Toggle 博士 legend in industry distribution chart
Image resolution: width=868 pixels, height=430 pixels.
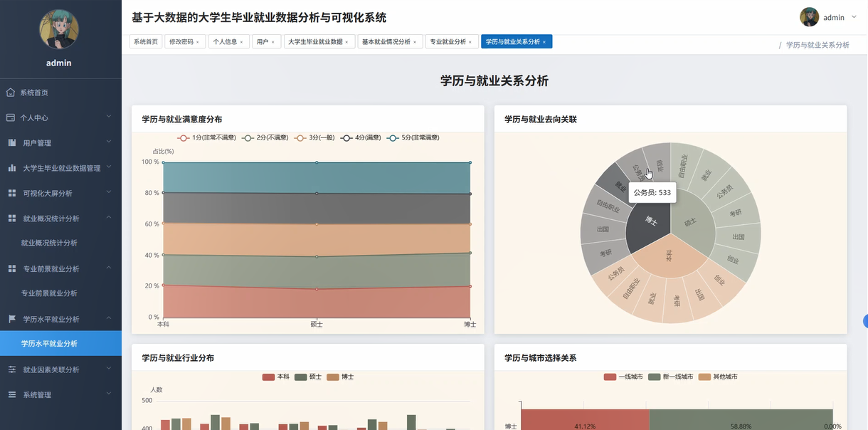pos(340,377)
